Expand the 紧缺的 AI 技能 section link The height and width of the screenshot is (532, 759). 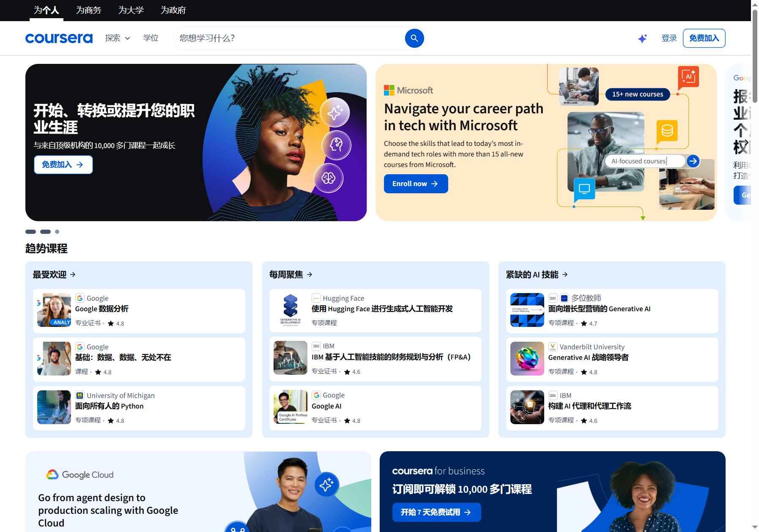[x=537, y=274]
